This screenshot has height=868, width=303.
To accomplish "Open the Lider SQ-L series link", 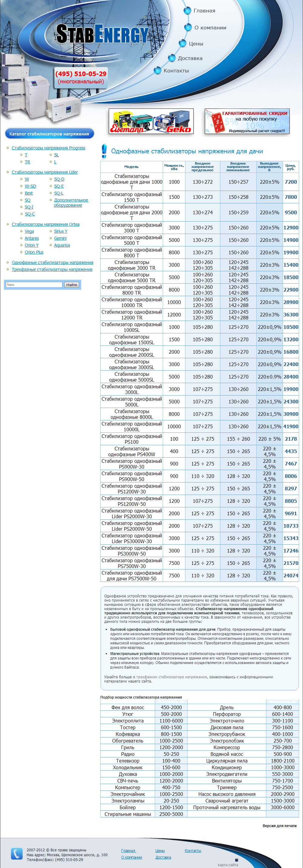I will [x=59, y=193].
